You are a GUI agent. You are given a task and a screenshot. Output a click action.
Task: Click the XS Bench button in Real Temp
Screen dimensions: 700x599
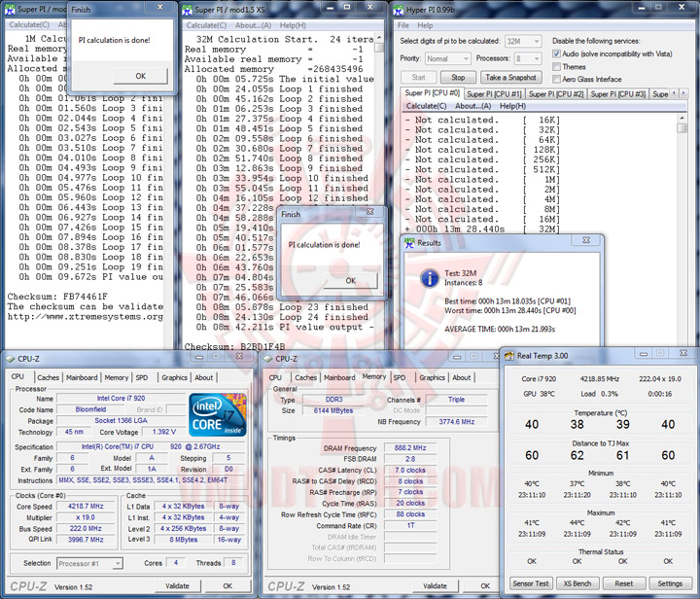(577, 583)
